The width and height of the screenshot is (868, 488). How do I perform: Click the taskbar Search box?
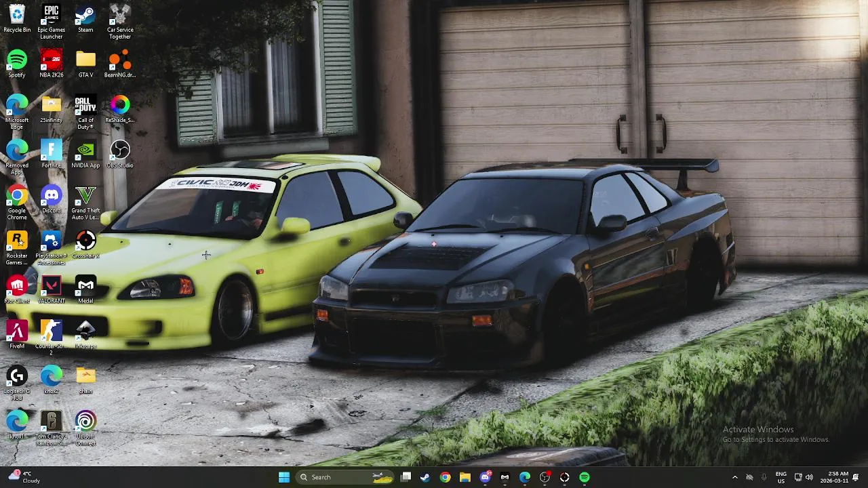coord(344,477)
